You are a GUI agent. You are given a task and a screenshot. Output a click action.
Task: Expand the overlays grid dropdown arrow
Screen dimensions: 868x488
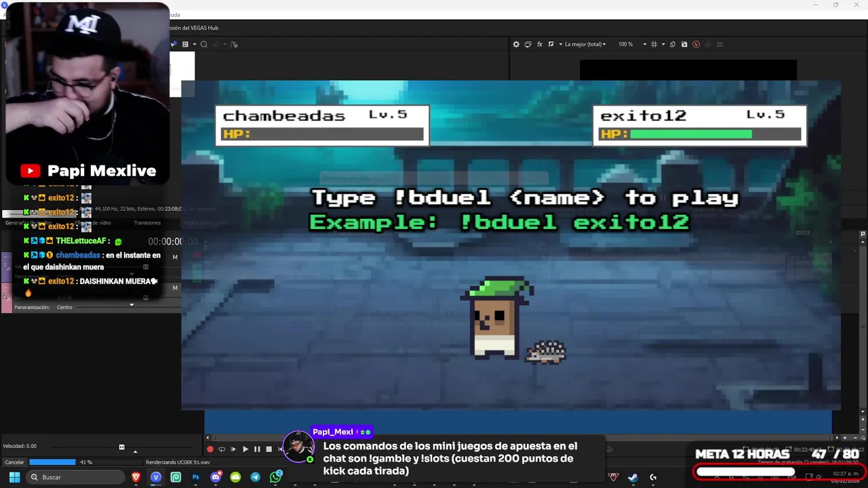pos(663,44)
